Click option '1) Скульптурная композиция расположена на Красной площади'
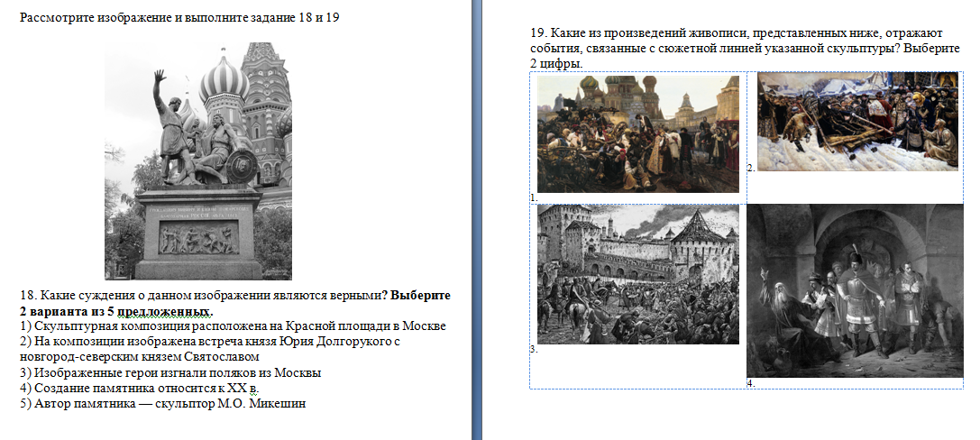Image resolution: width=980 pixels, height=440 pixels. pyautogui.click(x=233, y=326)
